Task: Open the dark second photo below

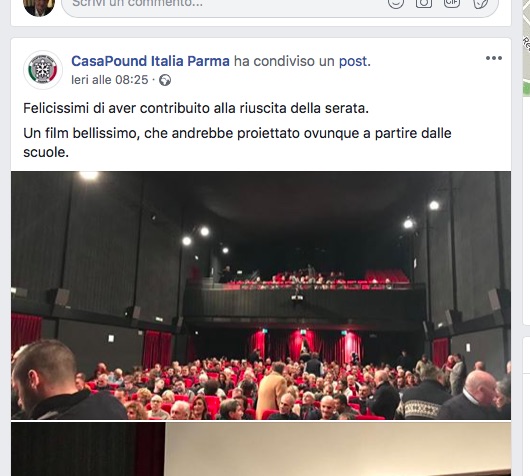Action: tap(88, 449)
